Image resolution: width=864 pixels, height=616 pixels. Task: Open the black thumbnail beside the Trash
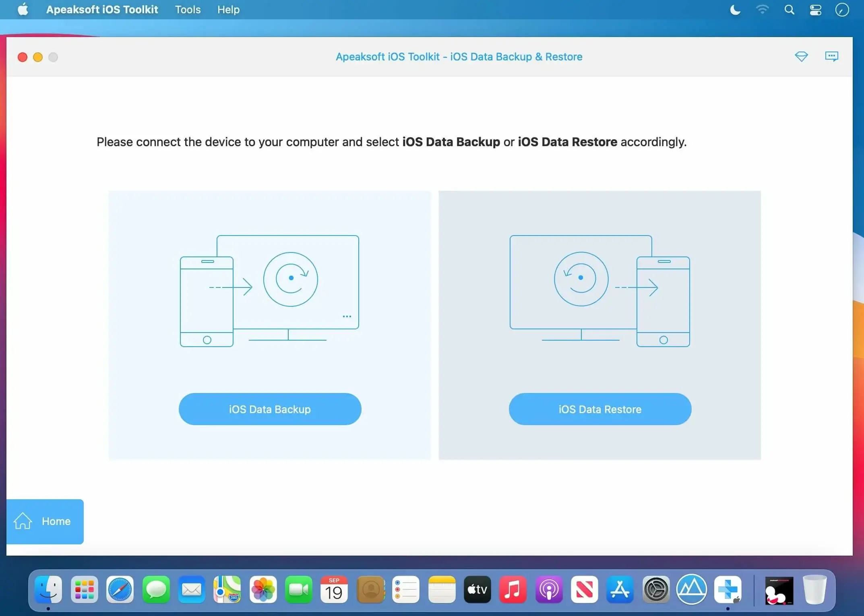pyautogui.click(x=779, y=591)
